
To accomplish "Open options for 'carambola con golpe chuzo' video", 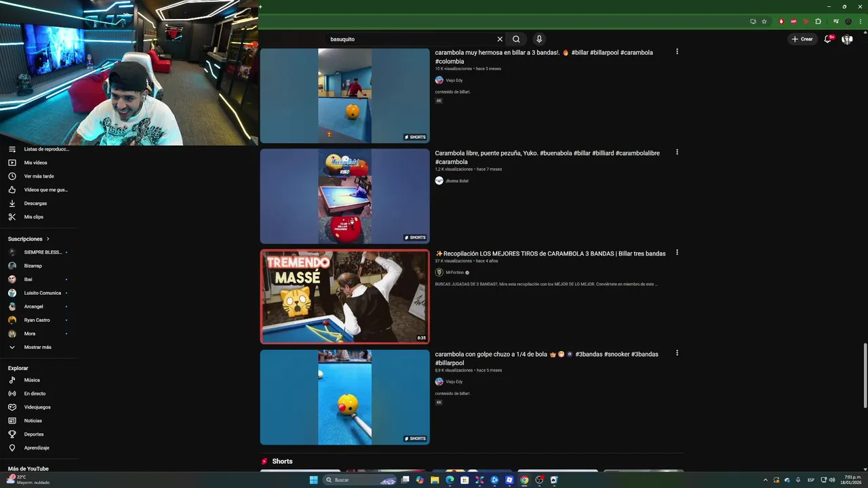I will click(x=677, y=353).
